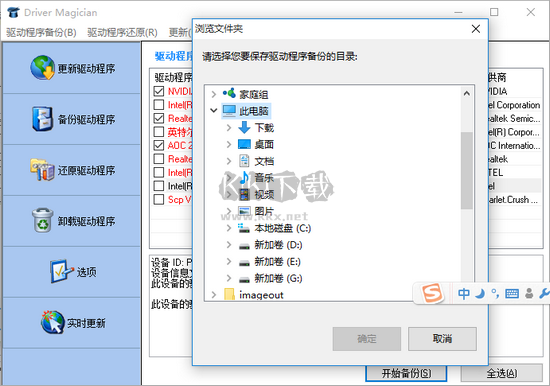Screen dimensions: 550x386
Task: Check the 英特尔 driver checkbox
Action: pos(159,132)
